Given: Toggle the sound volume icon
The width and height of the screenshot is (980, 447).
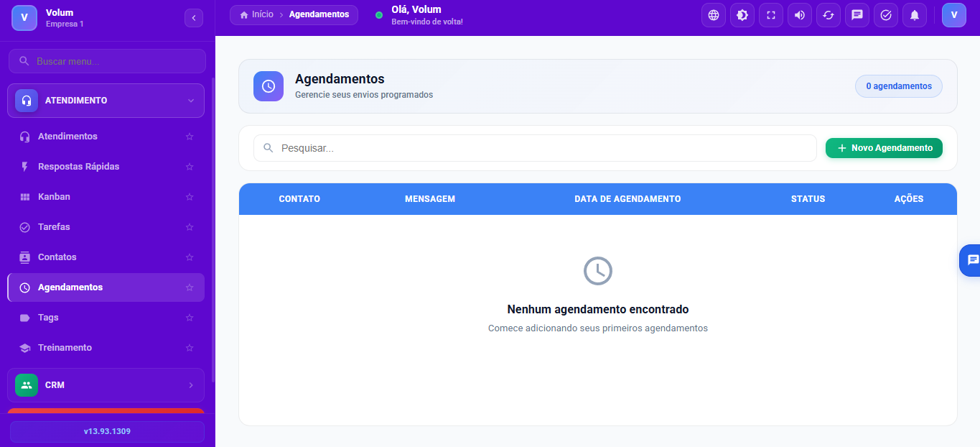Looking at the screenshot, I should [800, 15].
